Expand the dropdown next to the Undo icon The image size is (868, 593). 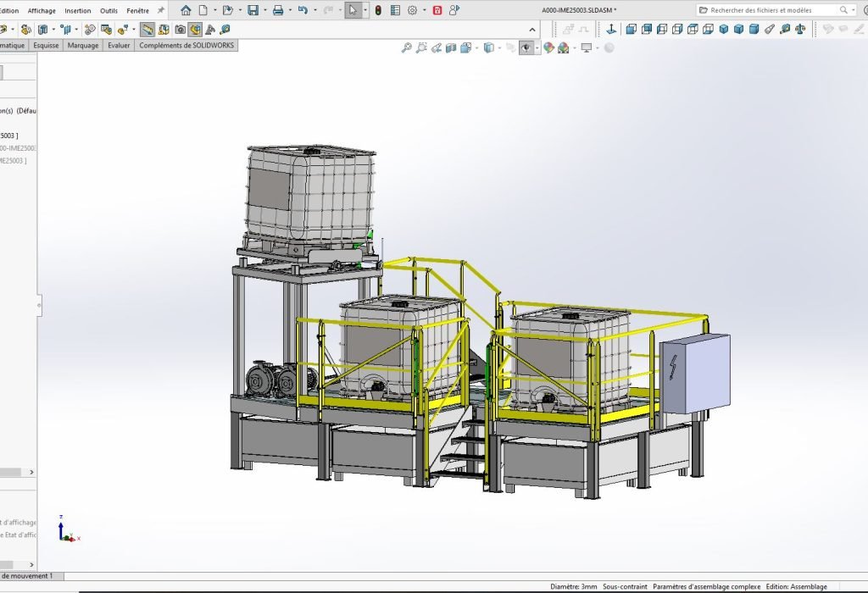[314, 10]
